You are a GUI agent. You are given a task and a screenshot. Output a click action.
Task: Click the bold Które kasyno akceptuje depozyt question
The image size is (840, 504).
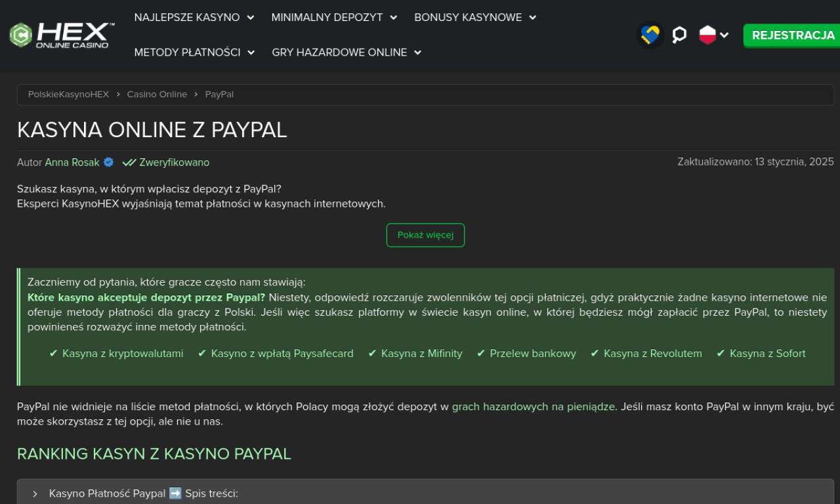pyautogui.click(x=146, y=297)
